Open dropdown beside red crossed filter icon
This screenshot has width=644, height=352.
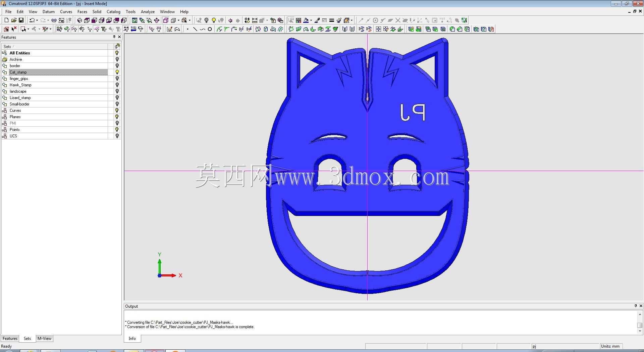[50, 29]
